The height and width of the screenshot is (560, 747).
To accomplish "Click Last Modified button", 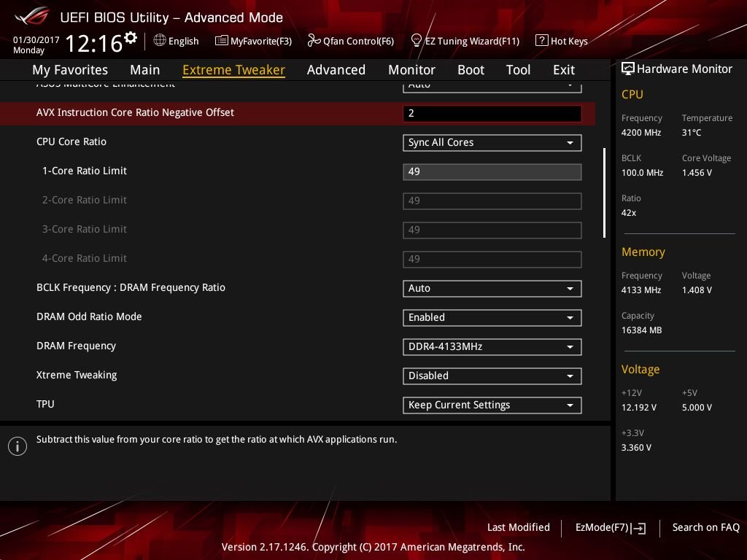I will [519, 527].
